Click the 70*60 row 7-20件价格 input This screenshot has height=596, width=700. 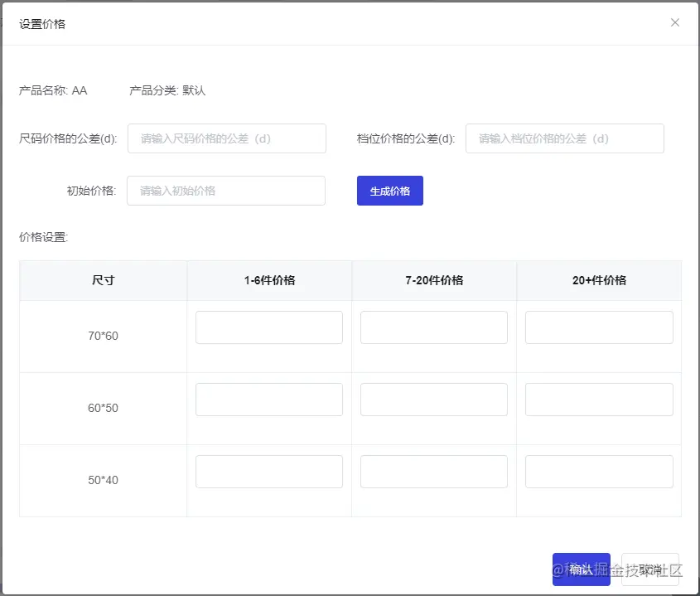434,327
